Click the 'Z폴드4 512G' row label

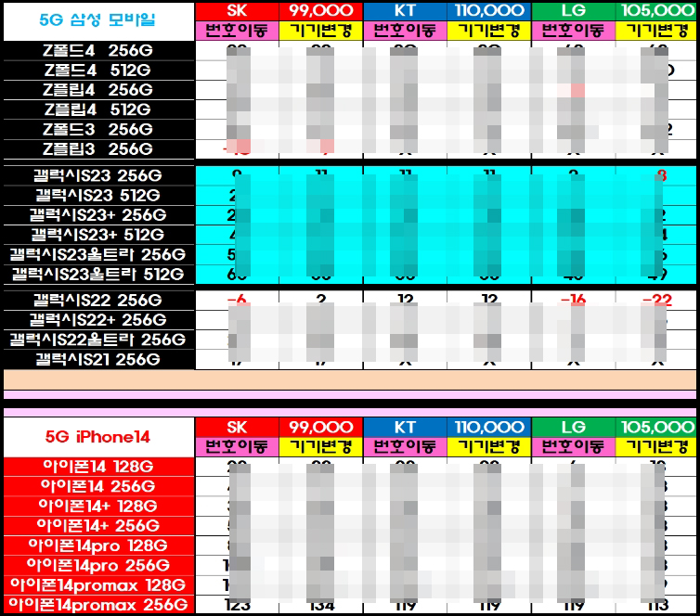point(98,71)
